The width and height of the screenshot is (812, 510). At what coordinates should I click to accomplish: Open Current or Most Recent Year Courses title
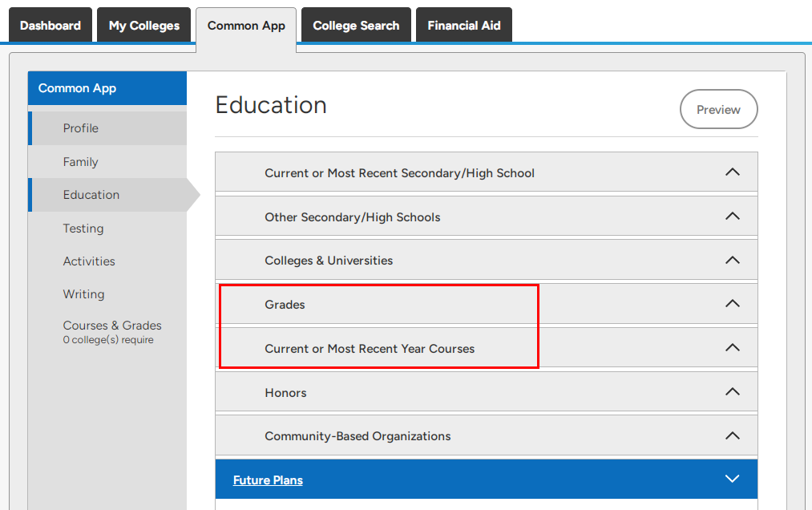coord(370,349)
